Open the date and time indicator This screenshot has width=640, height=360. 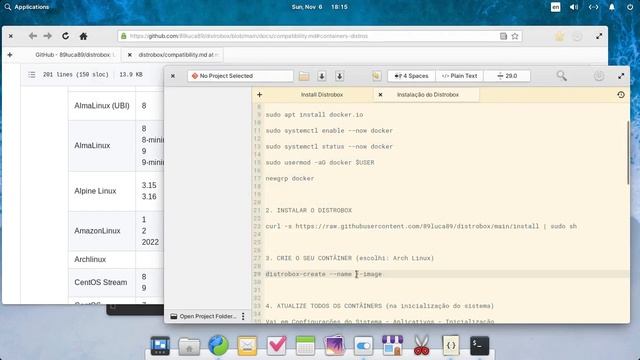[x=320, y=7]
